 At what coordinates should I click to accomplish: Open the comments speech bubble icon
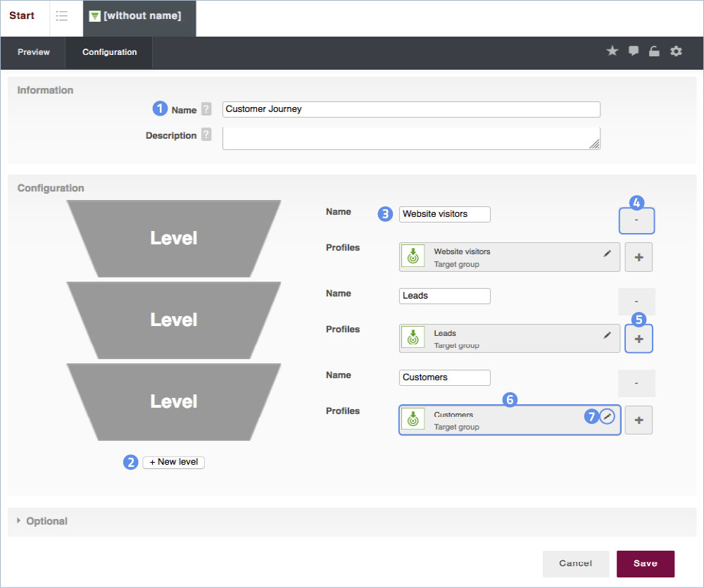coord(634,51)
